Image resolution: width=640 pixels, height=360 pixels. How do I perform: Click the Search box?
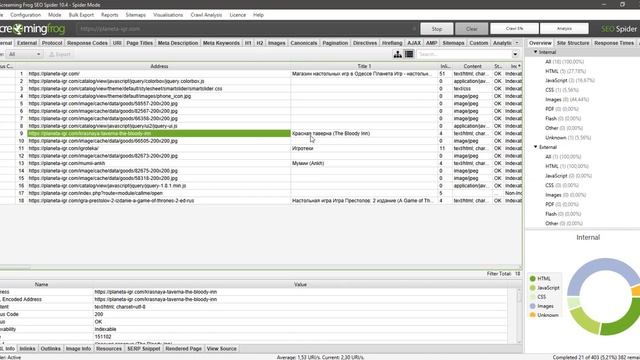pyautogui.click(x=464, y=54)
